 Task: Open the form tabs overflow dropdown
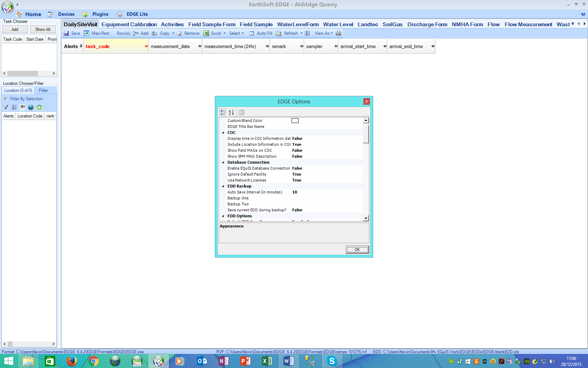(x=573, y=24)
